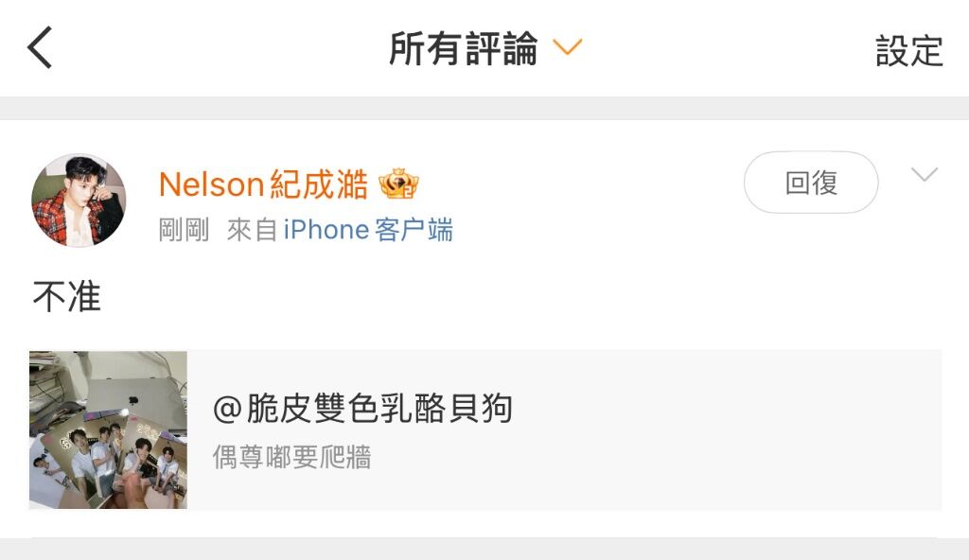Open the Nelson紀成澔 username link
Screen dimensions: 969x560
[x=263, y=184]
